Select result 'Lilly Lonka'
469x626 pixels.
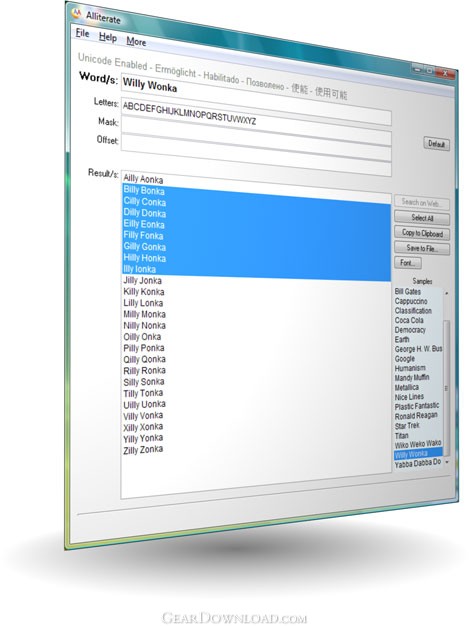point(143,303)
